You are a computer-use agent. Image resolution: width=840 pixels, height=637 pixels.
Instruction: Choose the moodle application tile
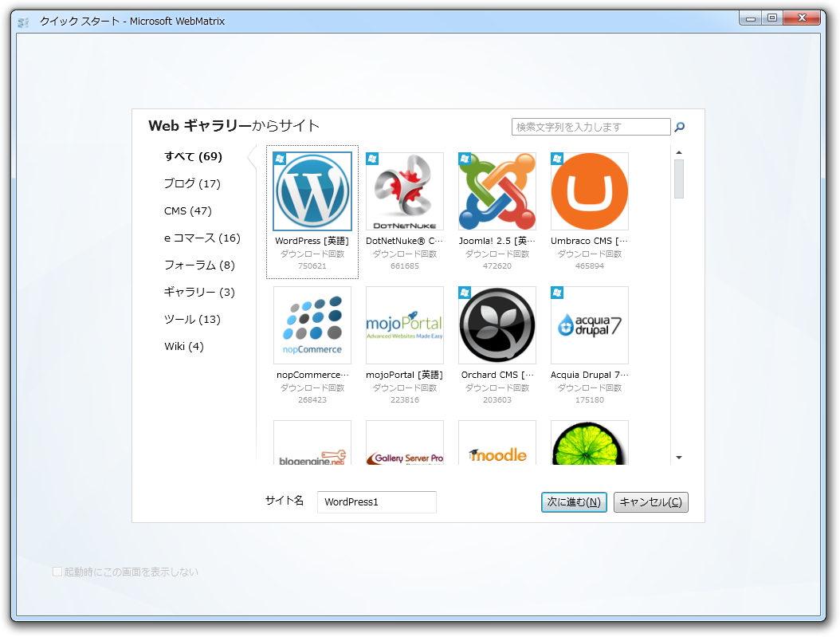pyautogui.click(x=497, y=442)
